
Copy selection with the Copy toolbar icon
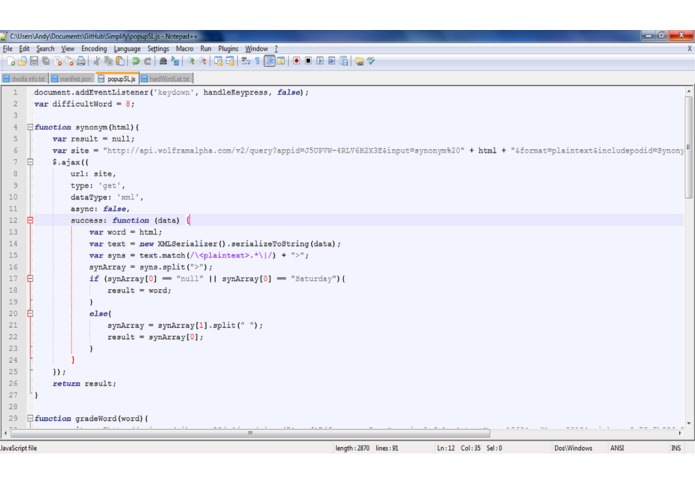pyautogui.click(x=108, y=61)
